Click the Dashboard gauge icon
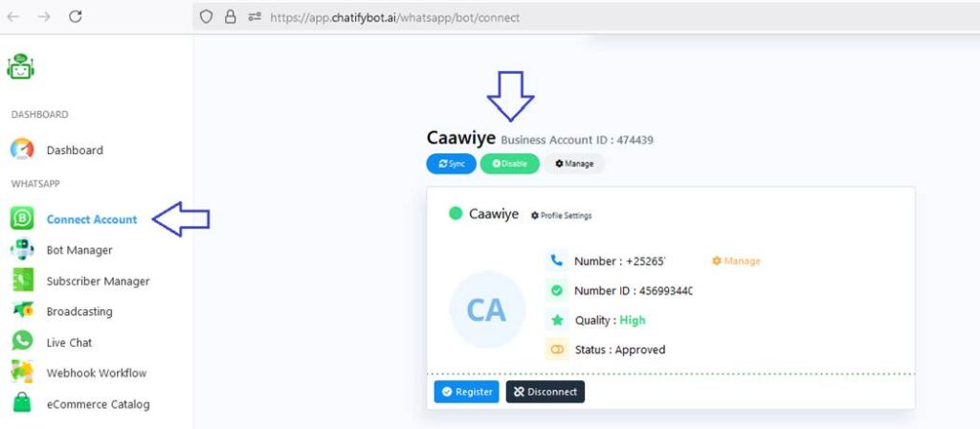980x429 pixels. click(22, 150)
